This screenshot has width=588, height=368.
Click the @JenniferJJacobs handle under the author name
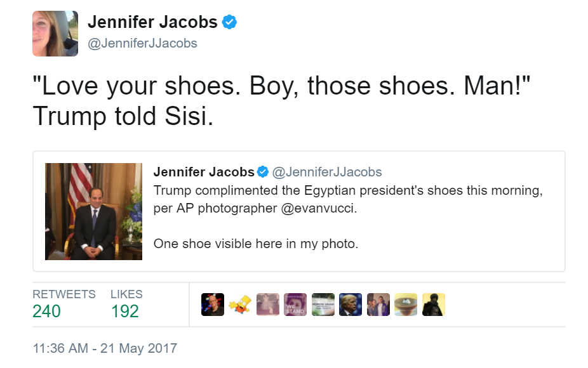[x=142, y=43]
